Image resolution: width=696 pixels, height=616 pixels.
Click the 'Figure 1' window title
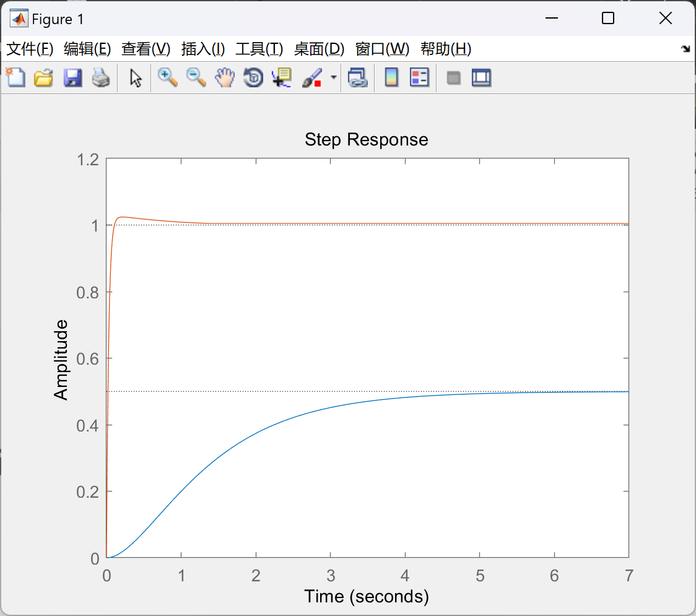coord(58,19)
